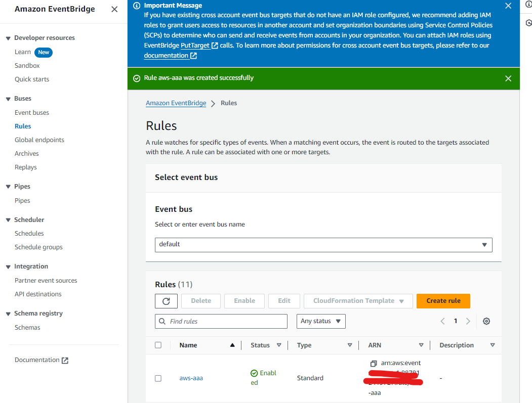The image size is (532, 403).
Task: Select all rules checkbox in header
Action: tap(158, 345)
